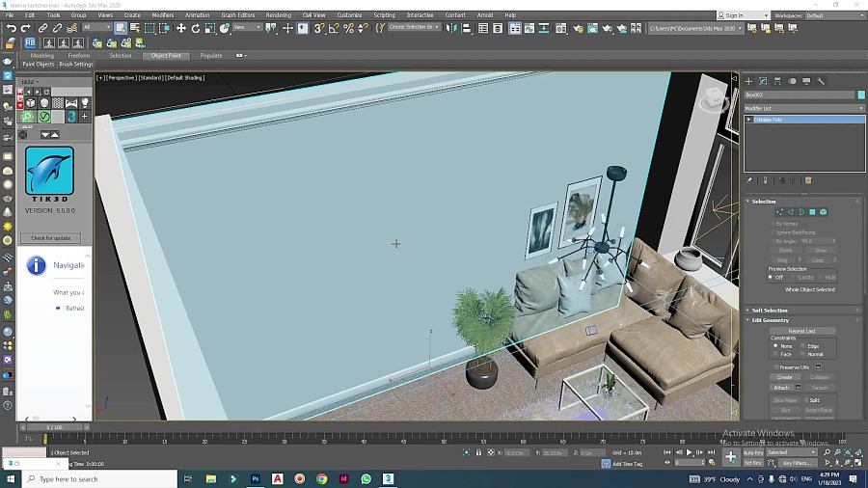
Task: Switch to the Freeform ribbon tab
Action: pyautogui.click(x=78, y=56)
